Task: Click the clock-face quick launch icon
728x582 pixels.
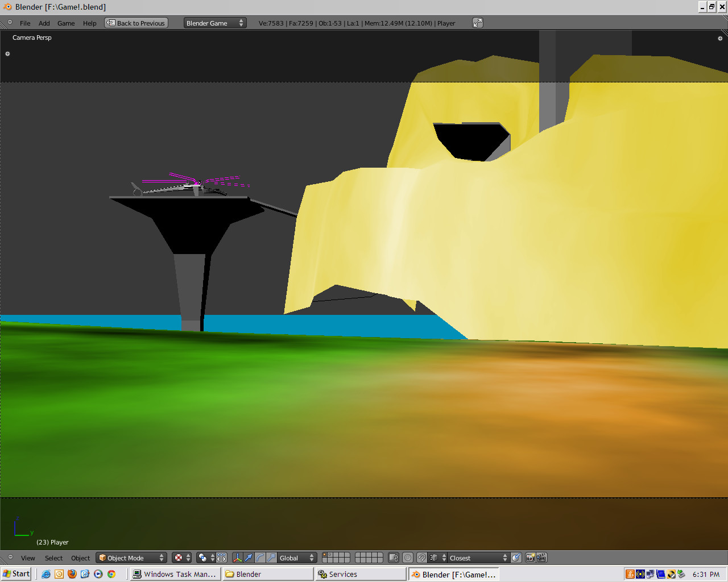Action: click(x=59, y=574)
